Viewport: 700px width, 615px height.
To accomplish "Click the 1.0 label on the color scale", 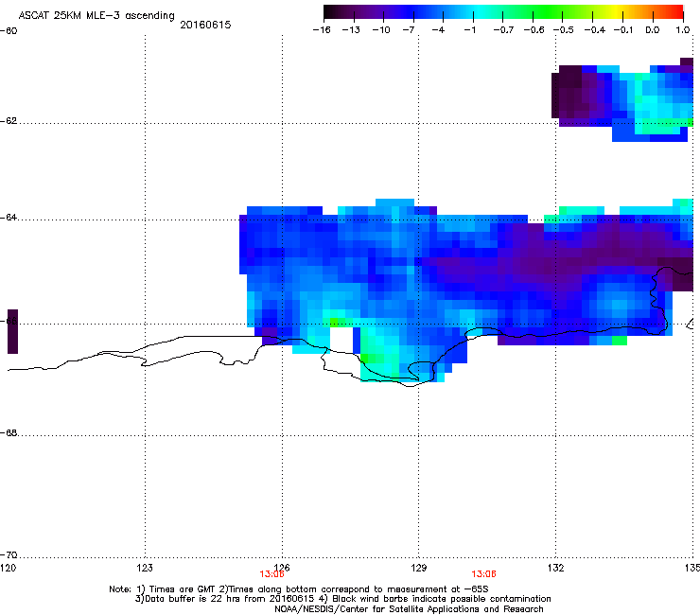I will (x=683, y=30).
